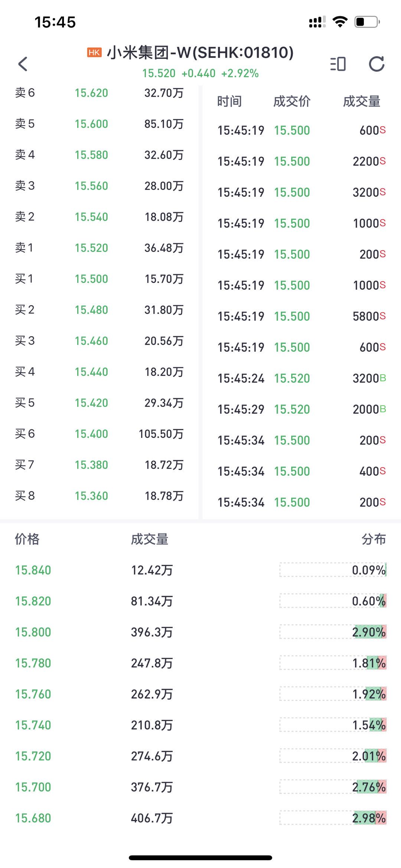This screenshot has height=868, width=401.
Task: Tap the 分布 column header
Action: click(x=374, y=539)
